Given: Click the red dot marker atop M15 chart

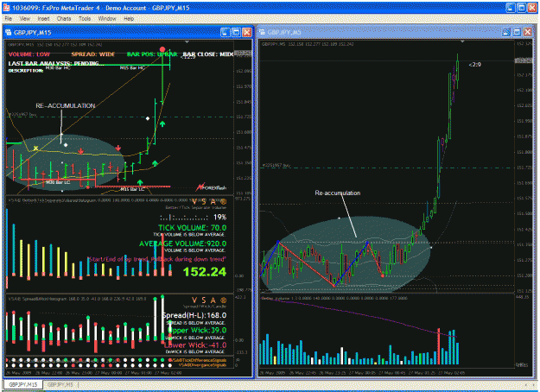Looking at the screenshot, I should click(x=162, y=49).
